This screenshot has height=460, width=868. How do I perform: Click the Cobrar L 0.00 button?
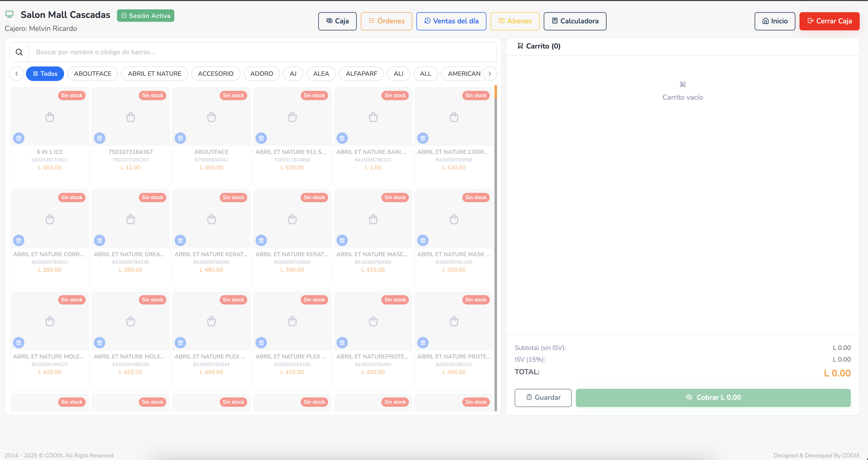click(x=713, y=398)
